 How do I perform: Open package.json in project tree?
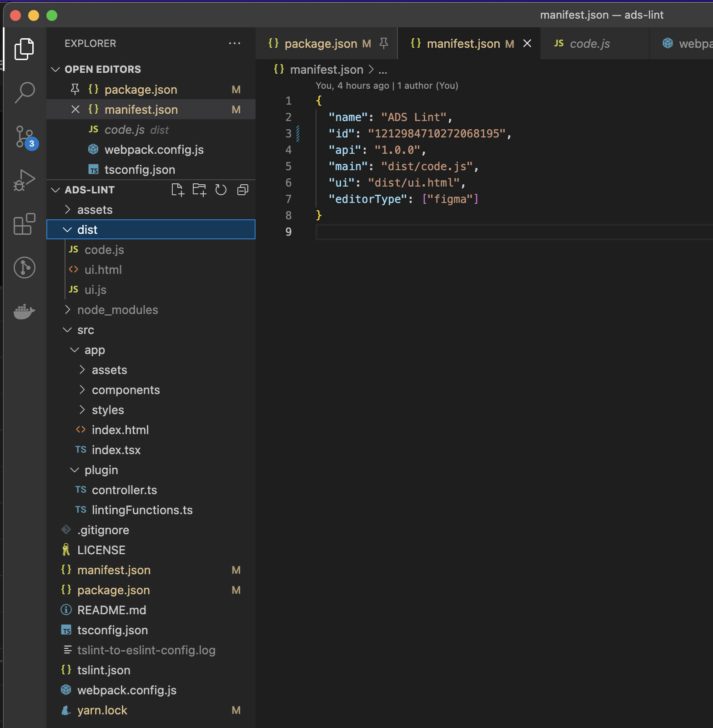coord(151,590)
